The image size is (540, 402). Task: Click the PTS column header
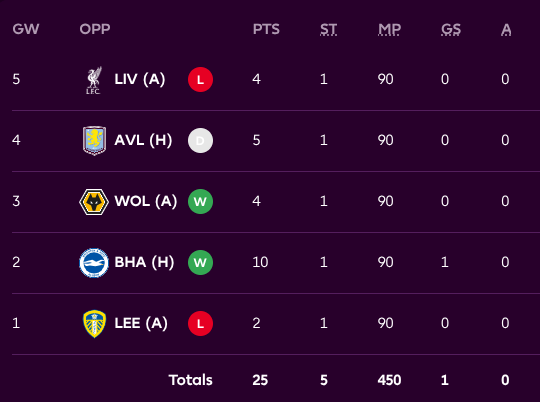(x=266, y=29)
